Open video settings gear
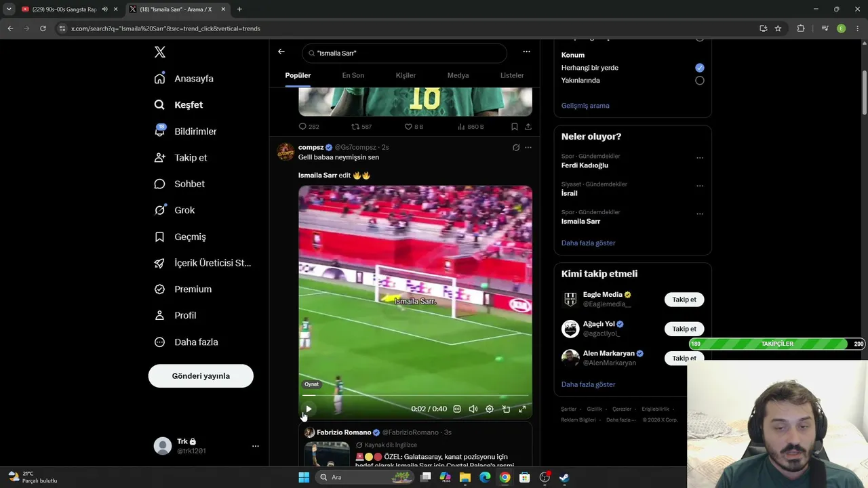This screenshot has width=868, height=488. [x=490, y=409]
